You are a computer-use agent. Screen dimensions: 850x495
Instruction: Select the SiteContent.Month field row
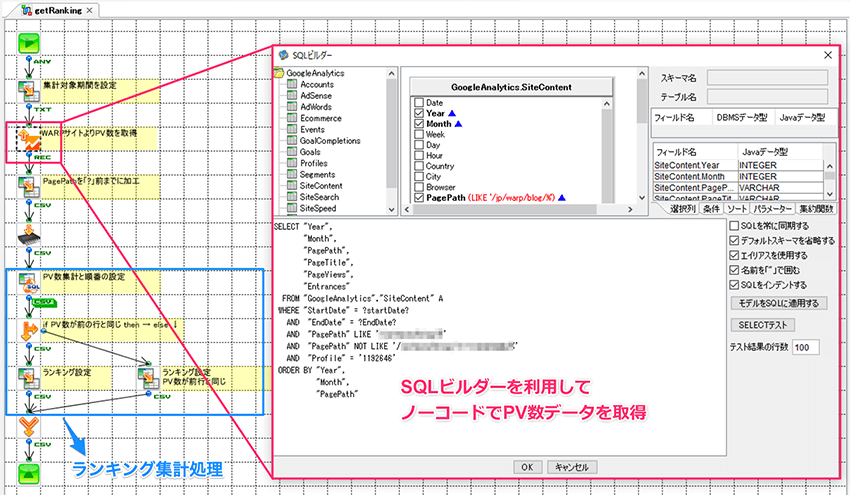738,177
